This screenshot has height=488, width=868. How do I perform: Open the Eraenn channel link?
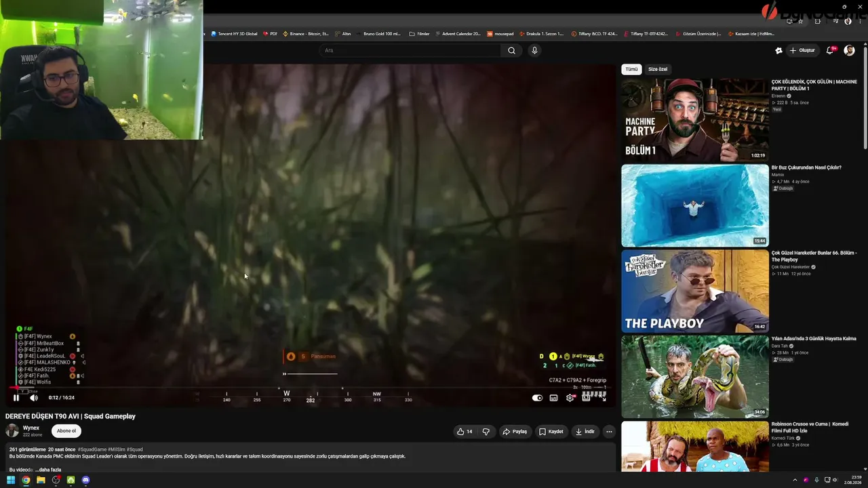778,96
